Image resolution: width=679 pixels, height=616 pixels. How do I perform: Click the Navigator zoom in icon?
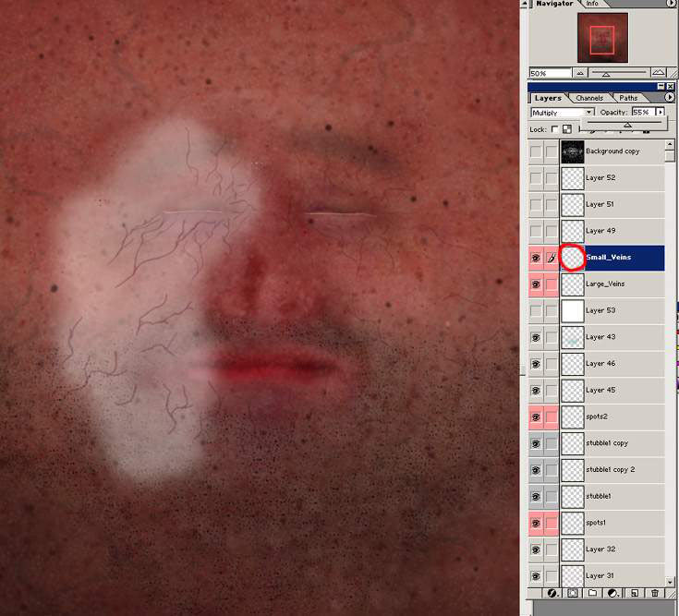[658, 72]
